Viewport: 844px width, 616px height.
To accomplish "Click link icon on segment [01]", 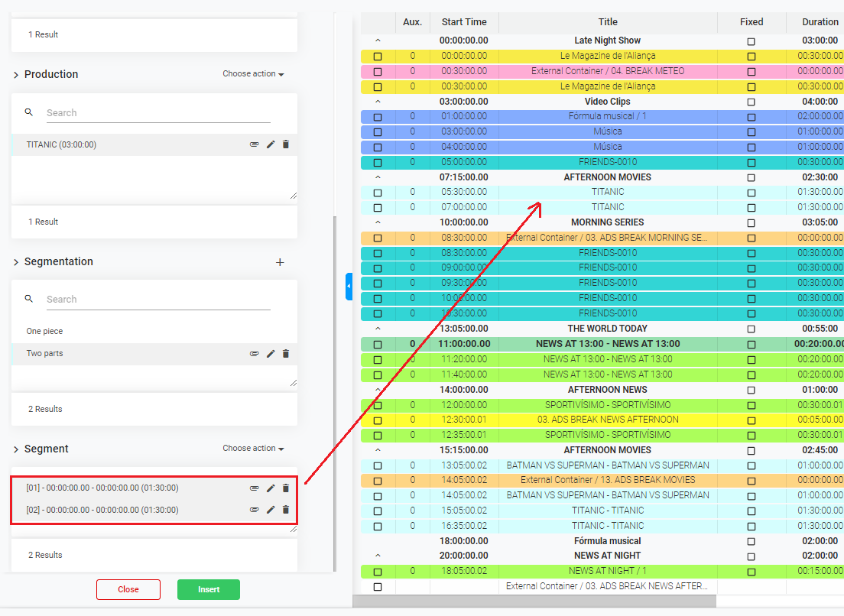I will [x=255, y=488].
